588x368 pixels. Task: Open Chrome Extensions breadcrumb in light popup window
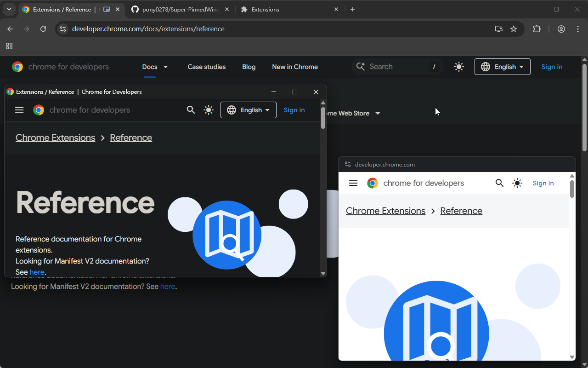tap(386, 211)
